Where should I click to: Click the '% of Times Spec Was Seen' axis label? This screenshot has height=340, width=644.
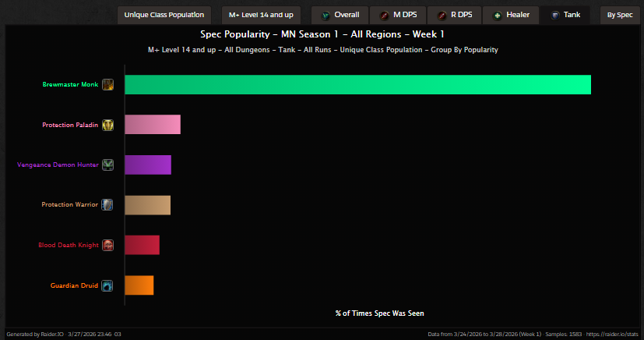(x=379, y=313)
